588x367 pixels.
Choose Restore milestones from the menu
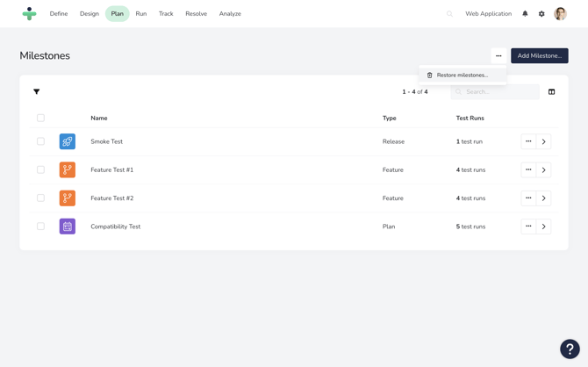coord(463,76)
